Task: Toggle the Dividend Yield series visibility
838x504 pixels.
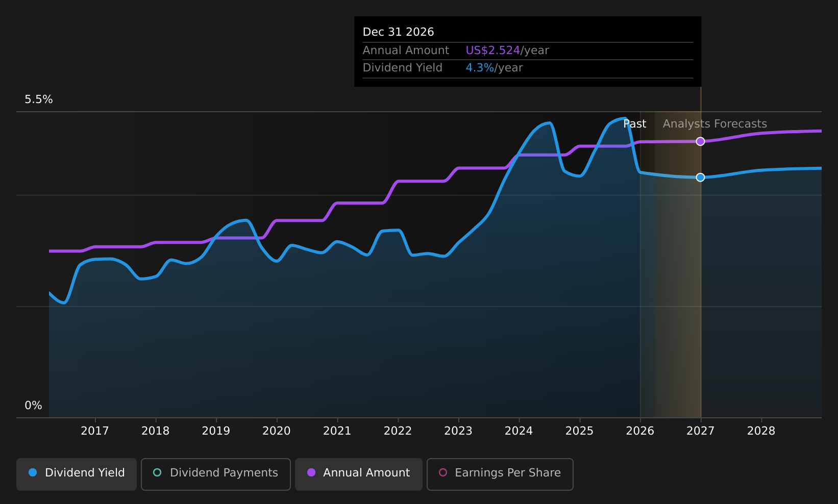Action: click(x=76, y=474)
